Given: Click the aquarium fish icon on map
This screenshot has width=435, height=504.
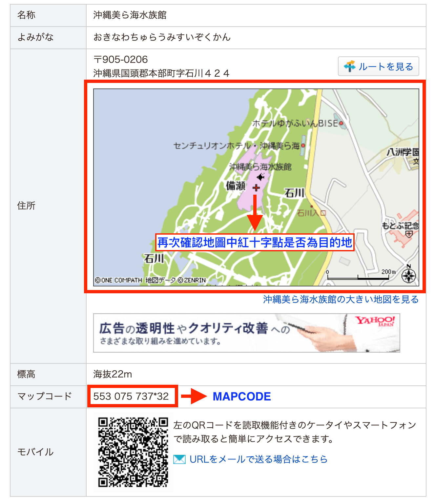Looking at the screenshot, I should 260,177.
